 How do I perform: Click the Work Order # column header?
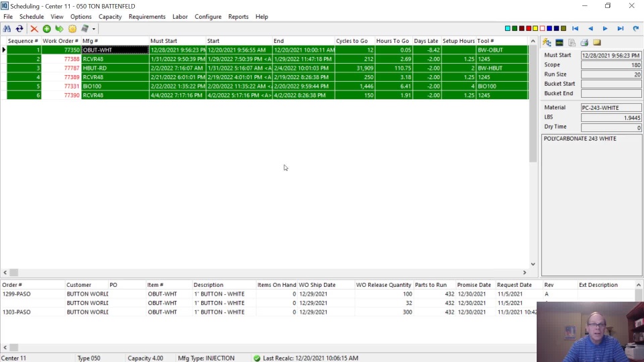coord(60,41)
